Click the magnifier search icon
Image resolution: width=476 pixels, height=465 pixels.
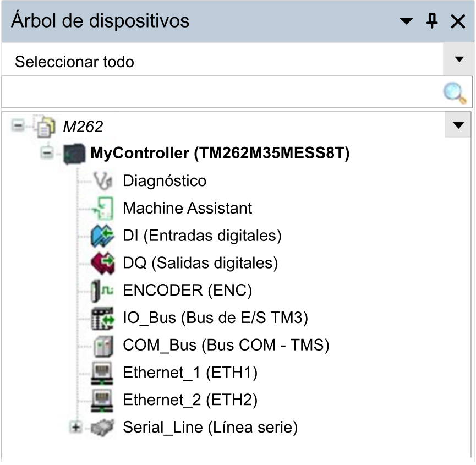455,93
